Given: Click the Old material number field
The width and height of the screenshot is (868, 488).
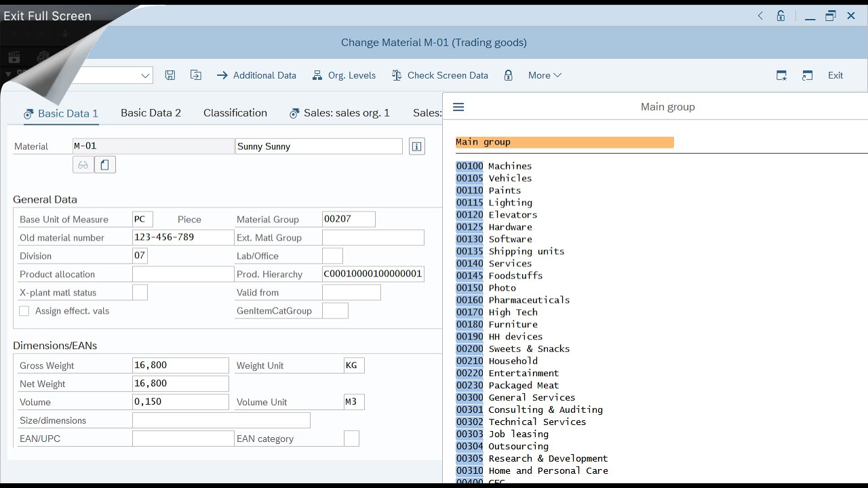Looking at the screenshot, I should [183, 237].
